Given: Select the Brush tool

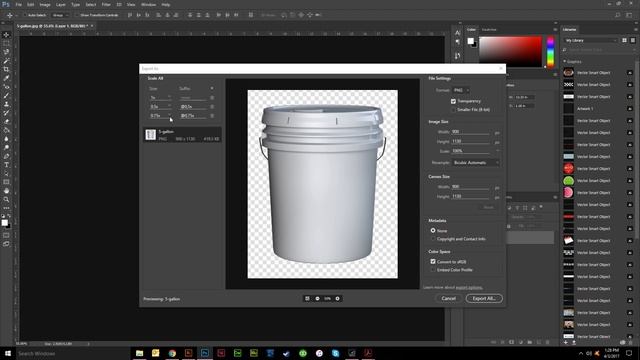Looking at the screenshot, I should pos(6,96).
